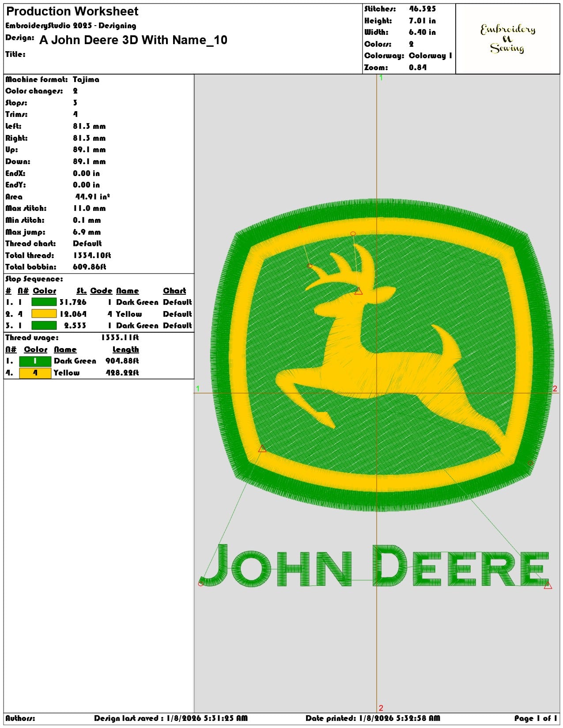Viewport: 563px width, 728px height.
Task: Click the max stitch value 11.0 mm
Action: click(89, 208)
